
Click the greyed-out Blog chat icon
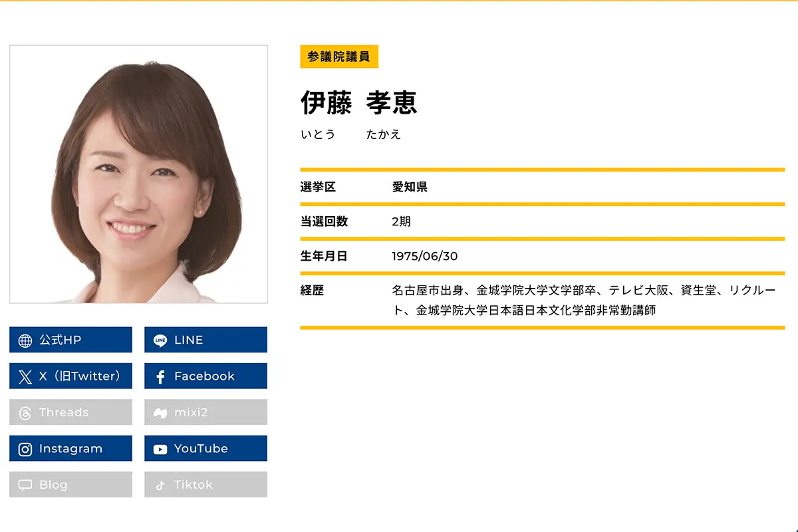[25, 485]
